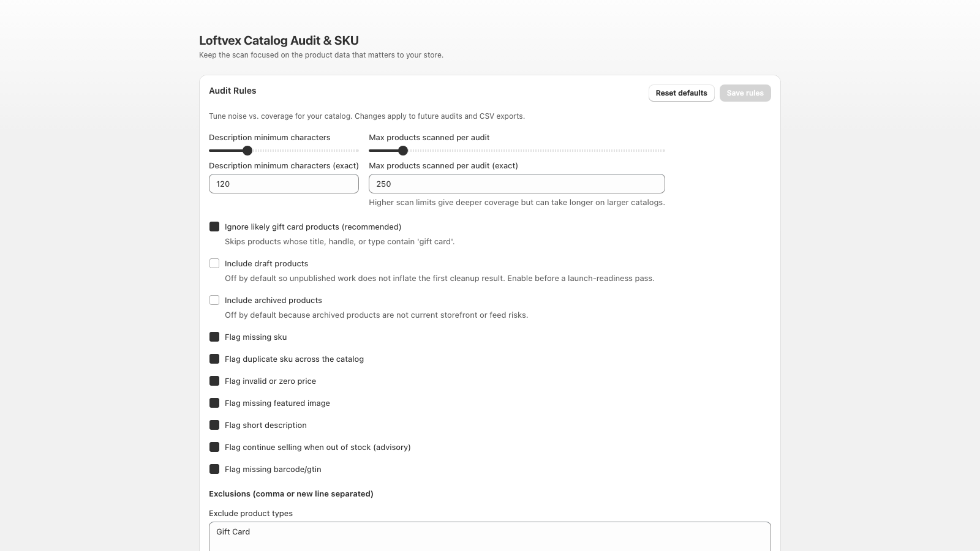Uncheck Ignore likely gift card products

pos(214,227)
